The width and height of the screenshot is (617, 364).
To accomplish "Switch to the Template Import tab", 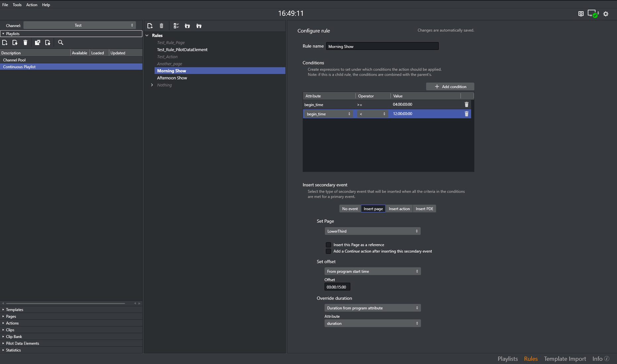I will coord(565,359).
